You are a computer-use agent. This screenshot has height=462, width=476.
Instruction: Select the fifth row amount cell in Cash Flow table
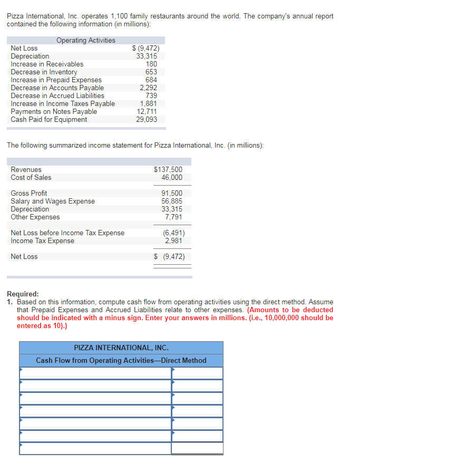point(197,423)
